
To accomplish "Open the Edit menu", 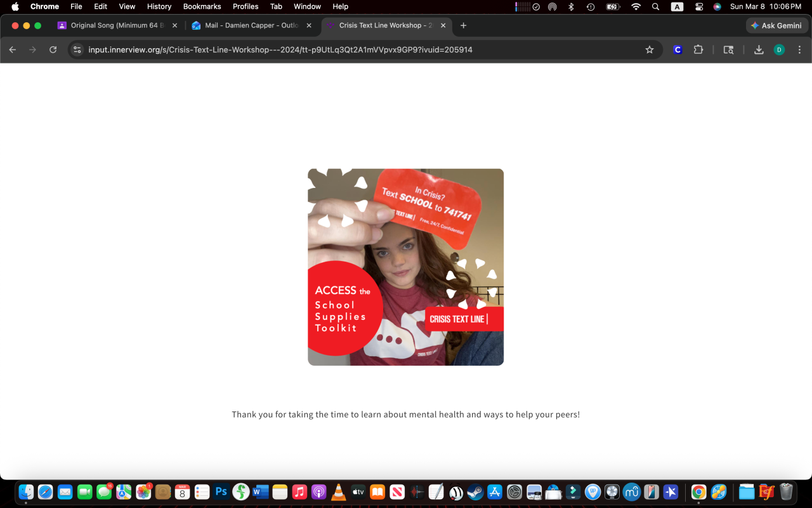I will [100, 6].
